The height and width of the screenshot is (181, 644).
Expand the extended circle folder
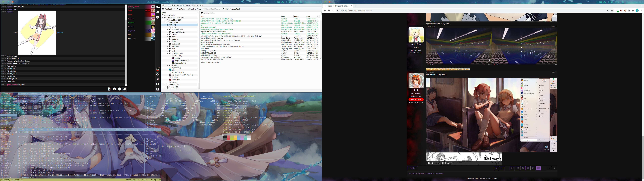(x=168, y=30)
